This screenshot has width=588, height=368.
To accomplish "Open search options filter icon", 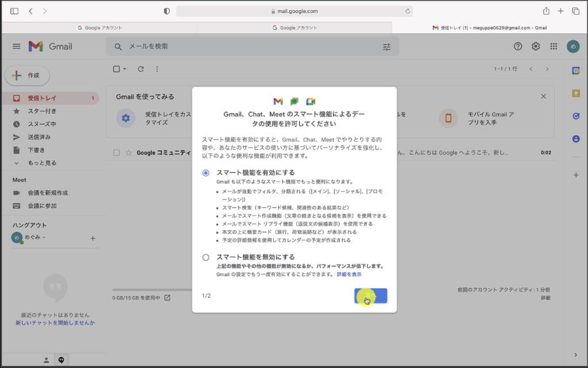I will coord(386,47).
